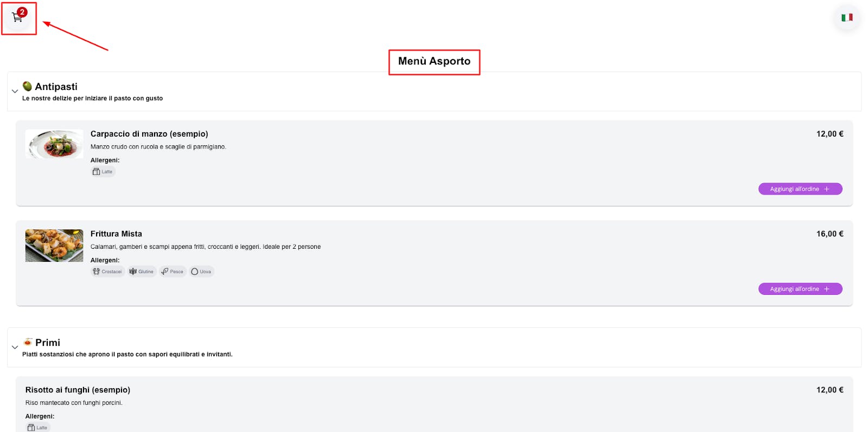Click the Frittura Mista dish title
The width and height of the screenshot is (868, 432).
click(116, 234)
